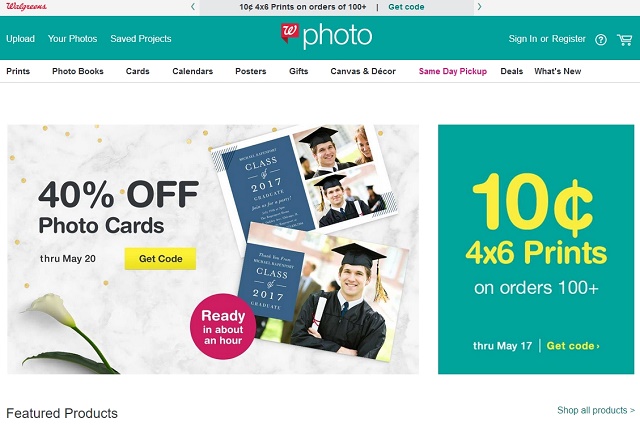640x427 pixels.
Task: Open the Cards menu
Action: (138, 71)
